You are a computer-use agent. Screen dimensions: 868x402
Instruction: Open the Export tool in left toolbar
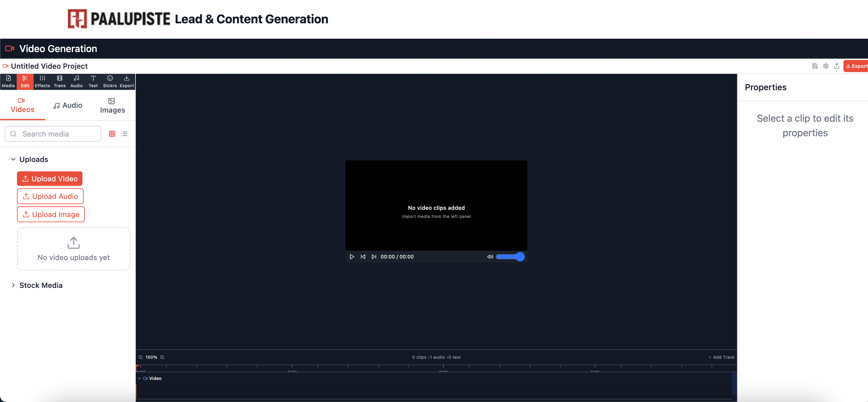tap(127, 81)
